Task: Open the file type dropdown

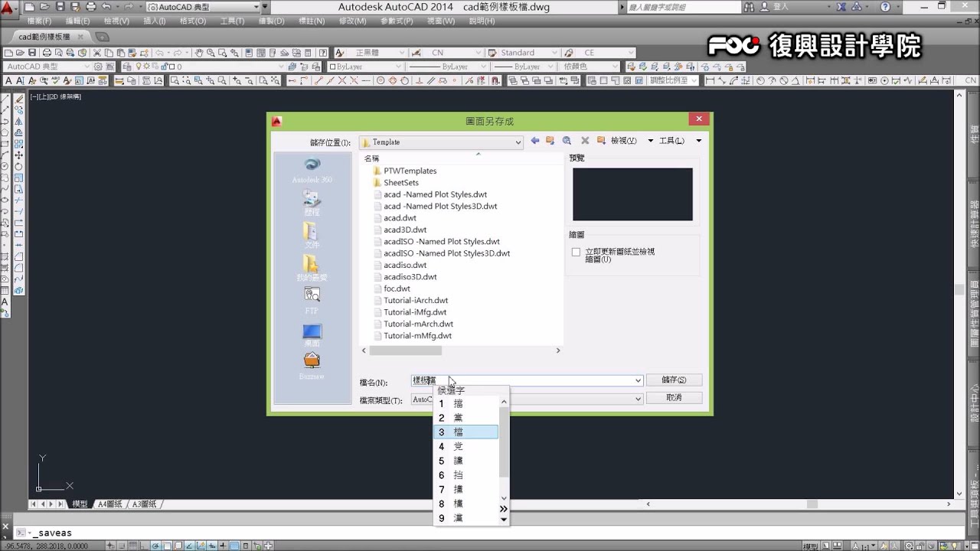Action: tap(638, 399)
